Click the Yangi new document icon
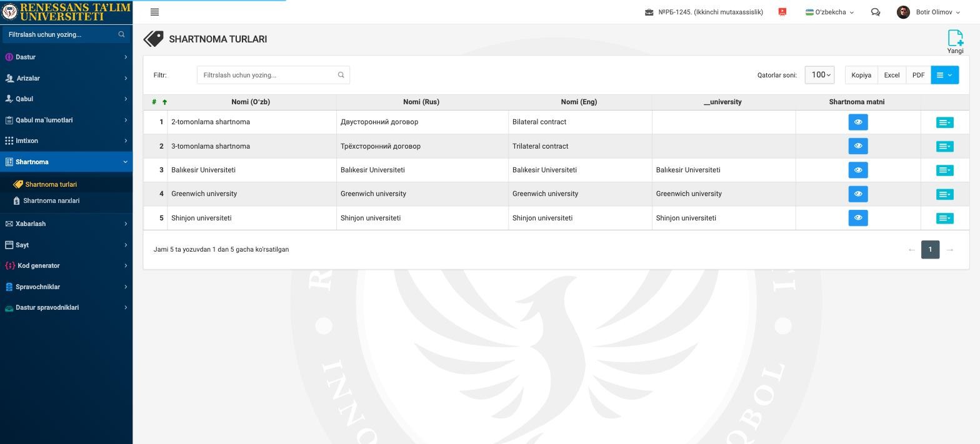 click(x=955, y=37)
